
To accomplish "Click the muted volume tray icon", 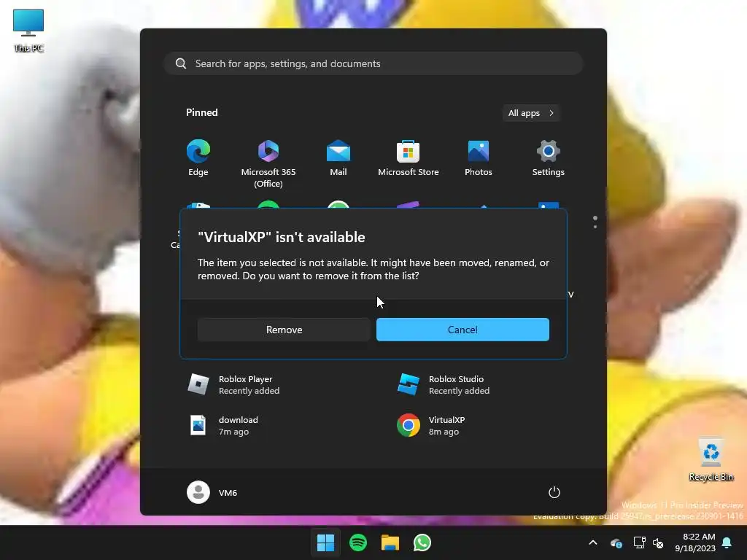I will pyautogui.click(x=658, y=542).
